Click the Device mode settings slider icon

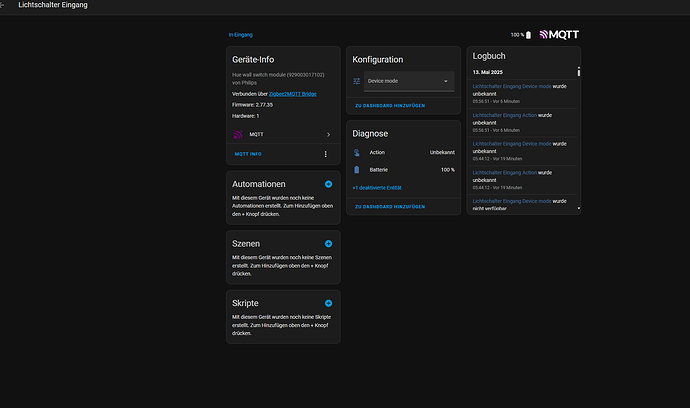[x=356, y=81]
